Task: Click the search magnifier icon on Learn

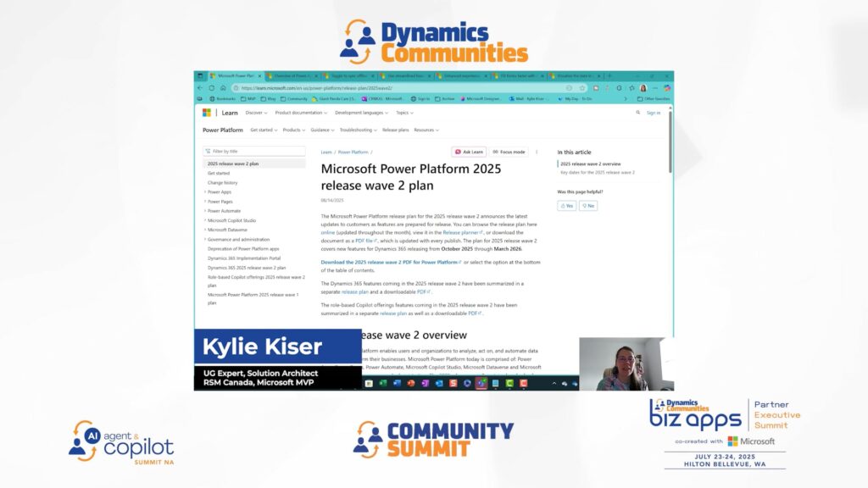Action: [x=637, y=113]
